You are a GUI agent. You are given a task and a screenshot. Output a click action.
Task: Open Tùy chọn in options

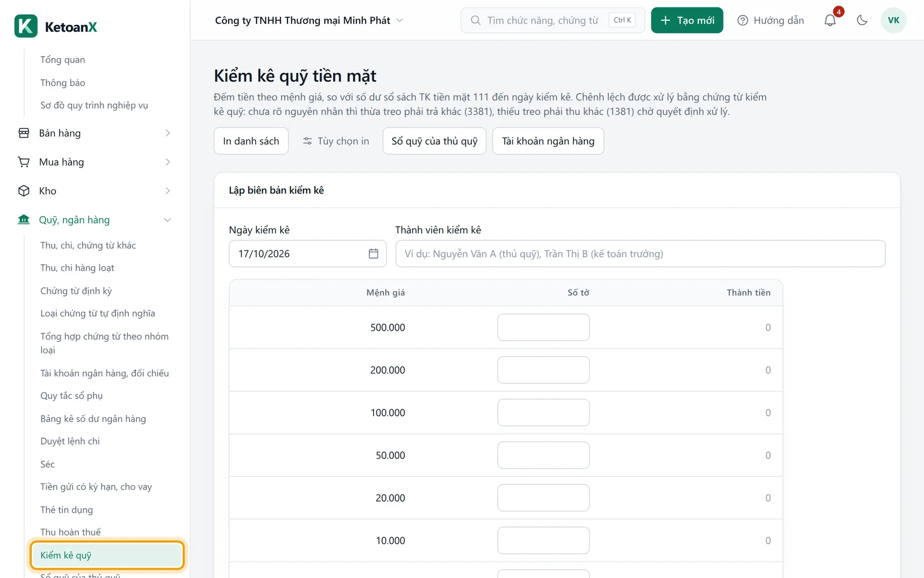click(336, 141)
